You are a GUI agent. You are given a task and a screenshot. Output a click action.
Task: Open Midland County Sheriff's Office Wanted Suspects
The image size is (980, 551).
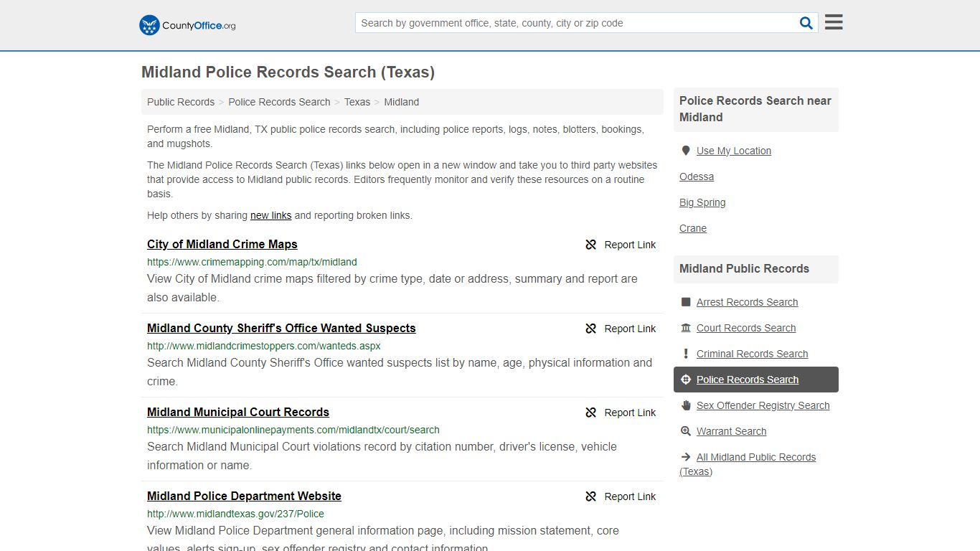coord(281,328)
